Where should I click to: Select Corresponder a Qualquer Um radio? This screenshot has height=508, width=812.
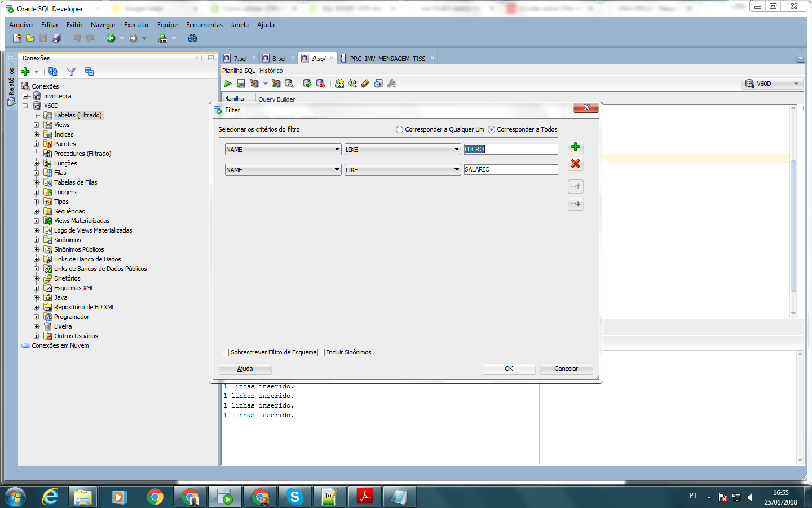coord(400,130)
